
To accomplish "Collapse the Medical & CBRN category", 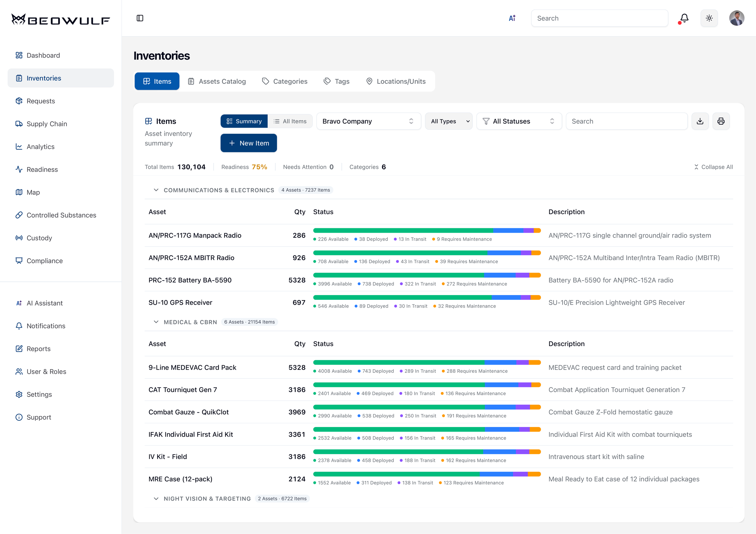I will tap(156, 322).
